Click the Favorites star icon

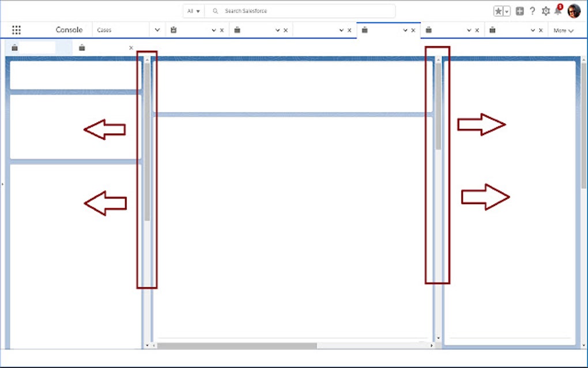[498, 12]
